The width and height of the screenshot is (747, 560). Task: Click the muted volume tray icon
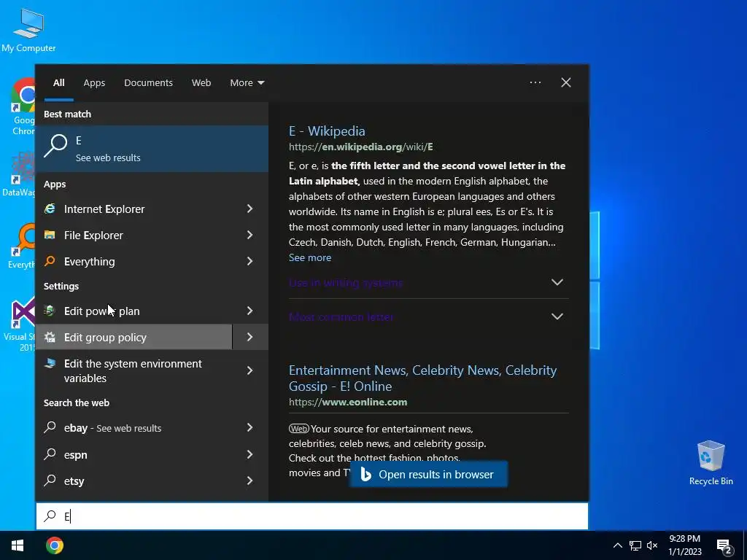pyautogui.click(x=652, y=545)
